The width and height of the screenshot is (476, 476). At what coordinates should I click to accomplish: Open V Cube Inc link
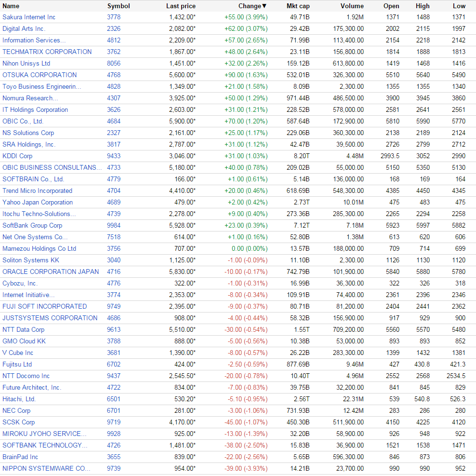point(18,353)
